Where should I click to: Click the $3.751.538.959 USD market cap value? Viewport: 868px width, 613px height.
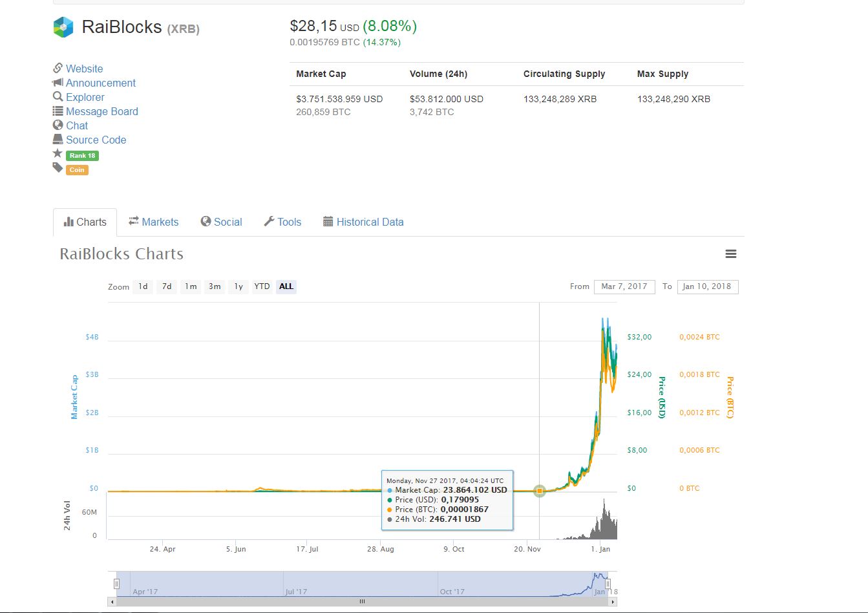click(x=339, y=99)
